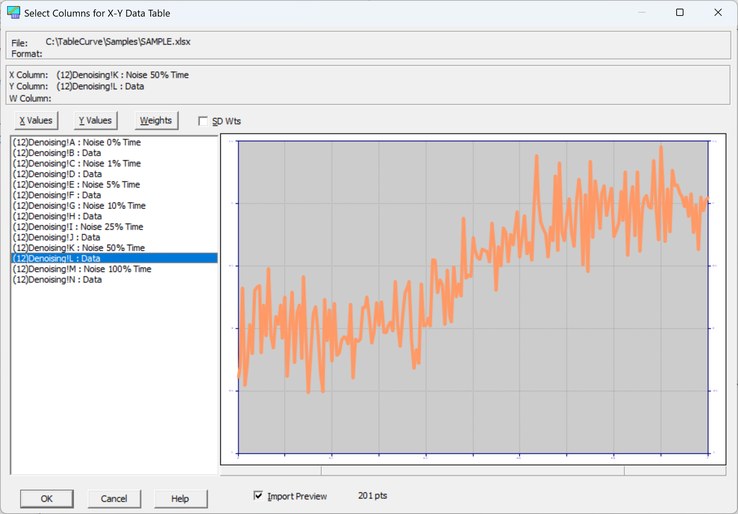Viewport: 738px width, 514px height.
Task: Select '(12)Denoising!N : Data' row
Action: [x=114, y=280]
